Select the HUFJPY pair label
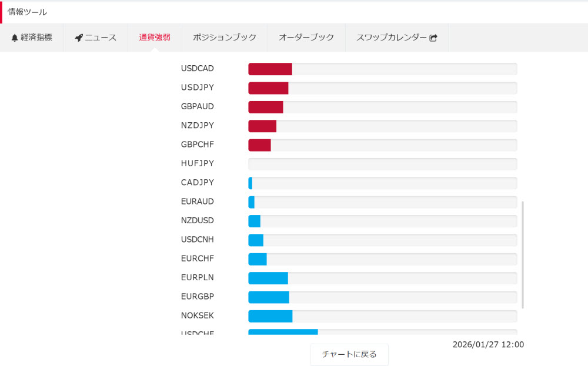The width and height of the screenshot is (588, 366). (x=198, y=163)
